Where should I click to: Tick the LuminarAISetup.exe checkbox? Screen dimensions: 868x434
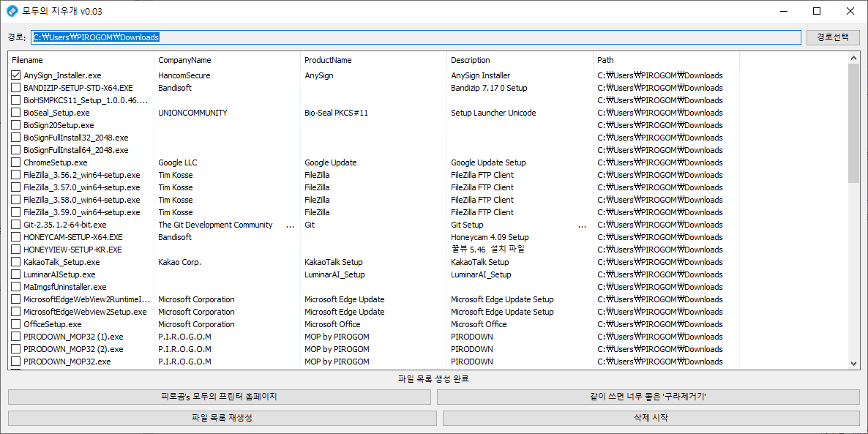15,274
